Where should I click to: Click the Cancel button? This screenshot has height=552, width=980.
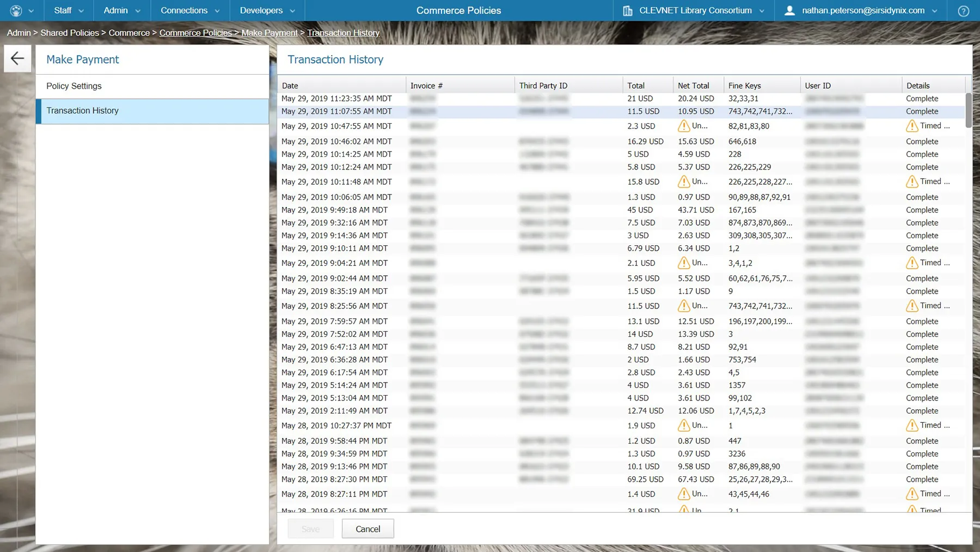[x=368, y=529]
